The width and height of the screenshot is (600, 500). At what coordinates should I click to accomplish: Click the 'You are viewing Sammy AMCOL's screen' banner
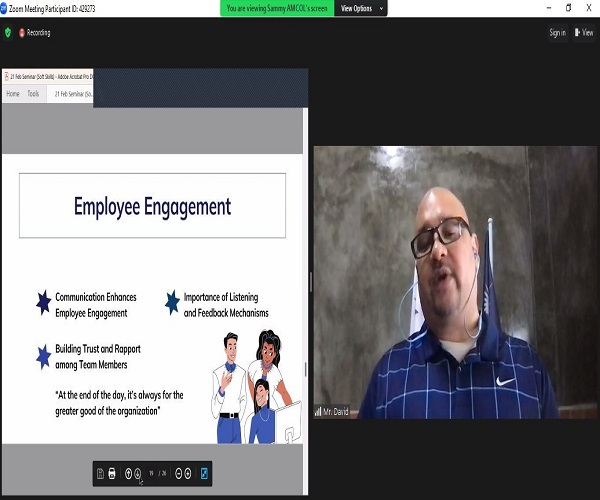click(x=277, y=8)
